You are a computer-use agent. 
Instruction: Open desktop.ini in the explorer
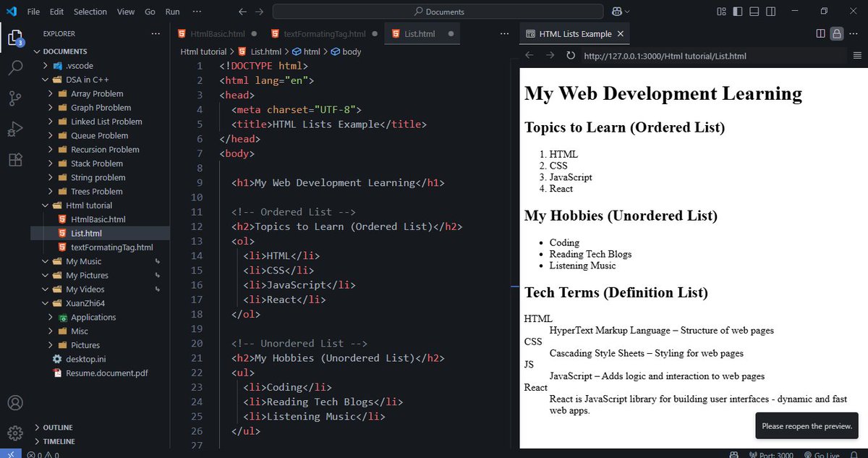click(100, 360)
